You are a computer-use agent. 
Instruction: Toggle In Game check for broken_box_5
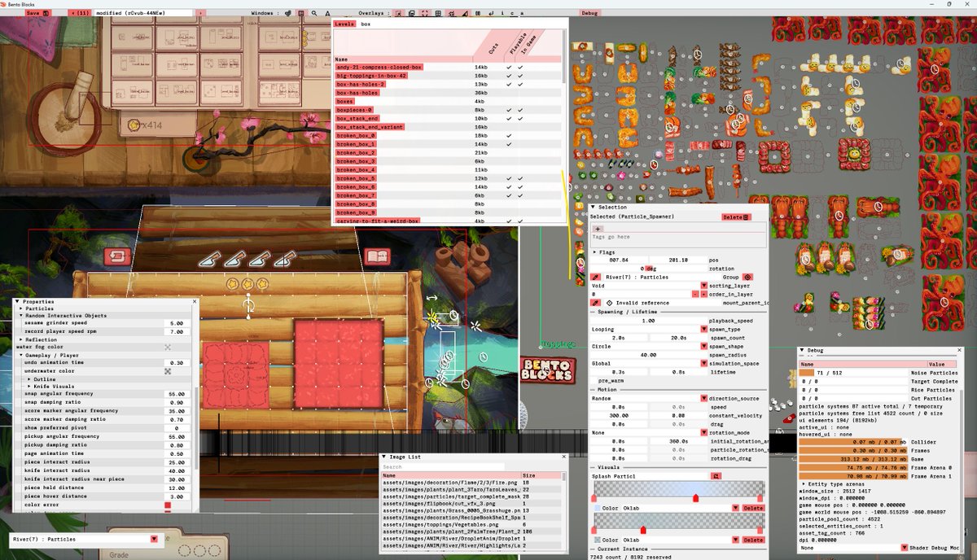(x=520, y=177)
